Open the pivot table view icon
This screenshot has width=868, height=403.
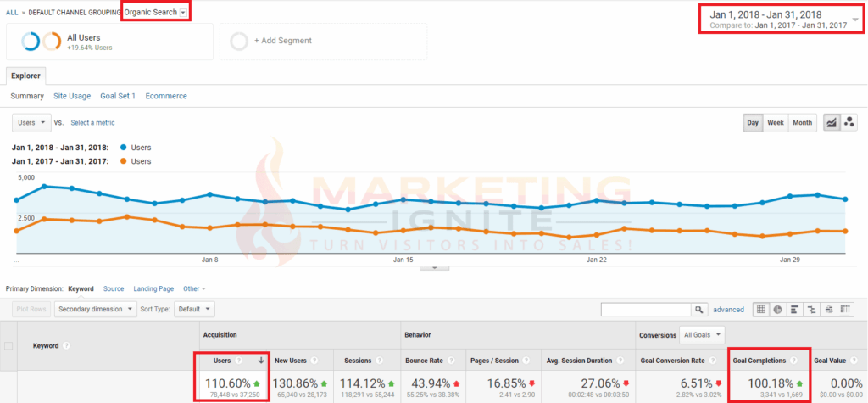(848, 310)
